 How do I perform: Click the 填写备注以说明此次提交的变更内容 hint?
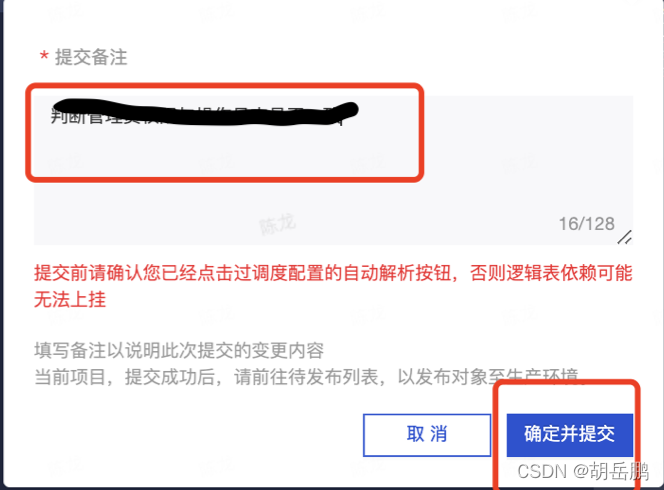pyautogui.click(x=179, y=350)
